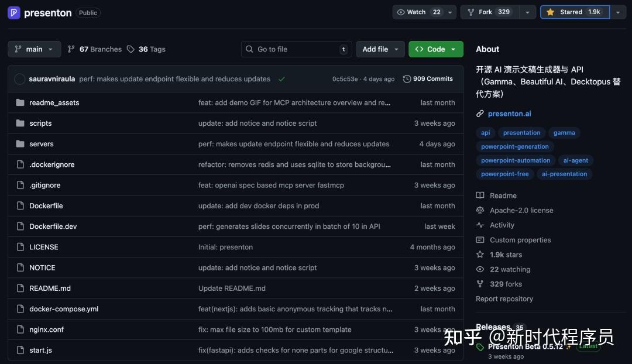Click the .gitignore file icon
The width and height of the screenshot is (632, 364).
click(20, 185)
